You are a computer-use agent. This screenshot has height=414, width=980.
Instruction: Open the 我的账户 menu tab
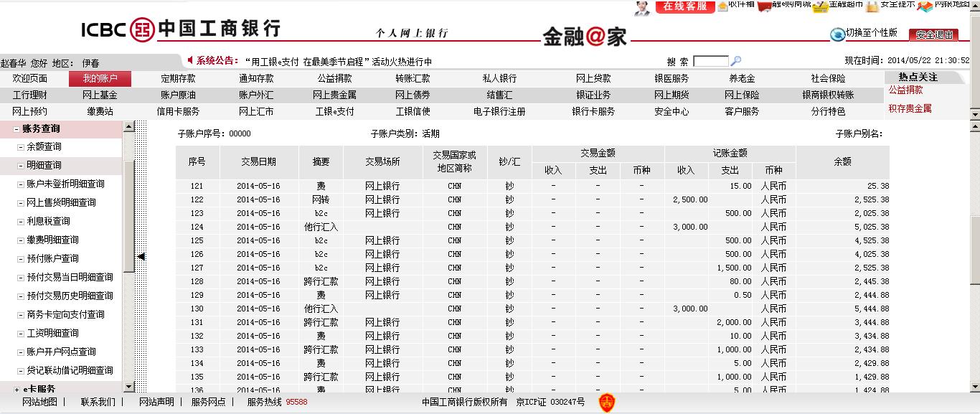[x=100, y=79]
